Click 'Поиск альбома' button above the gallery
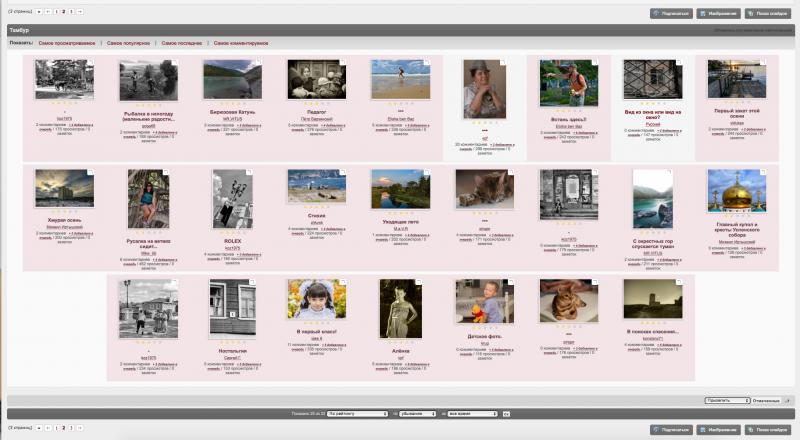The width and height of the screenshot is (800, 440). point(767,13)
